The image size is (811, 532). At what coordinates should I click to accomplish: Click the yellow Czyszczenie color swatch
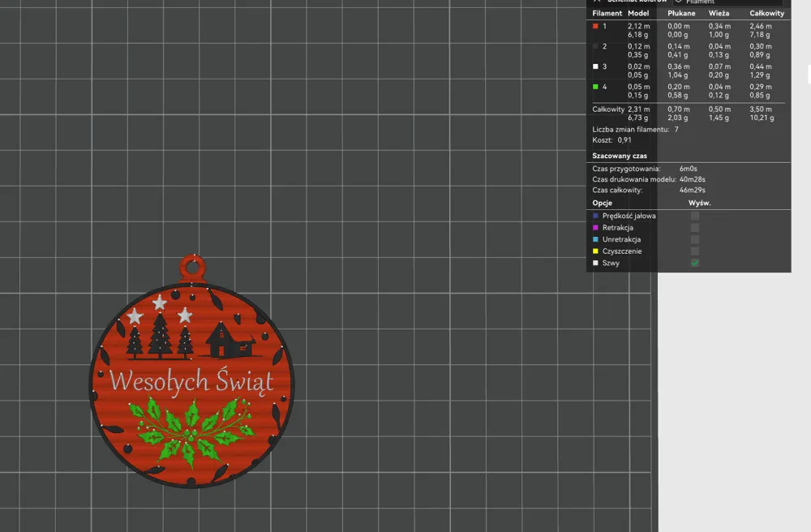tap(595, 251)
